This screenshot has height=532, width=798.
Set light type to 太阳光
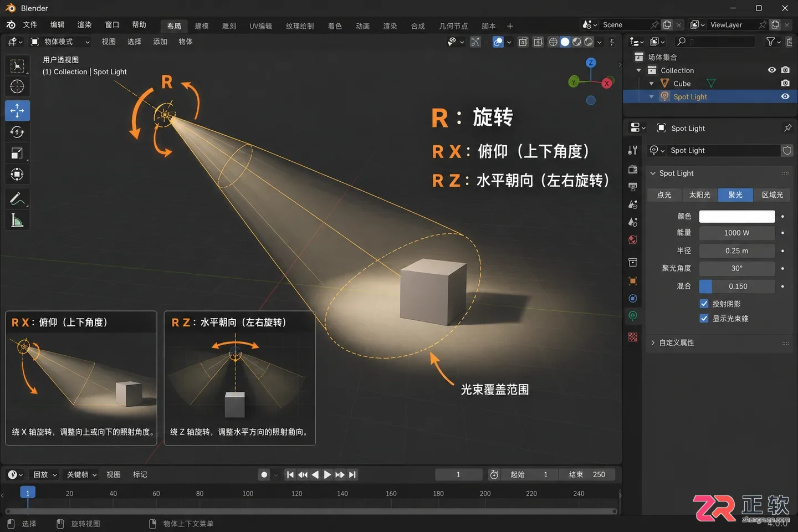pos(700,195)
